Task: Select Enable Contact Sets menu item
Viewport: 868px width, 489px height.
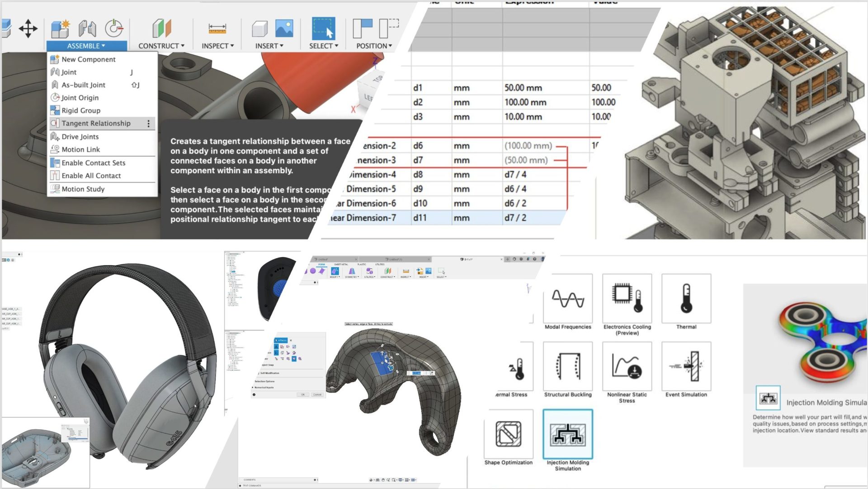Action: (93, 163)
